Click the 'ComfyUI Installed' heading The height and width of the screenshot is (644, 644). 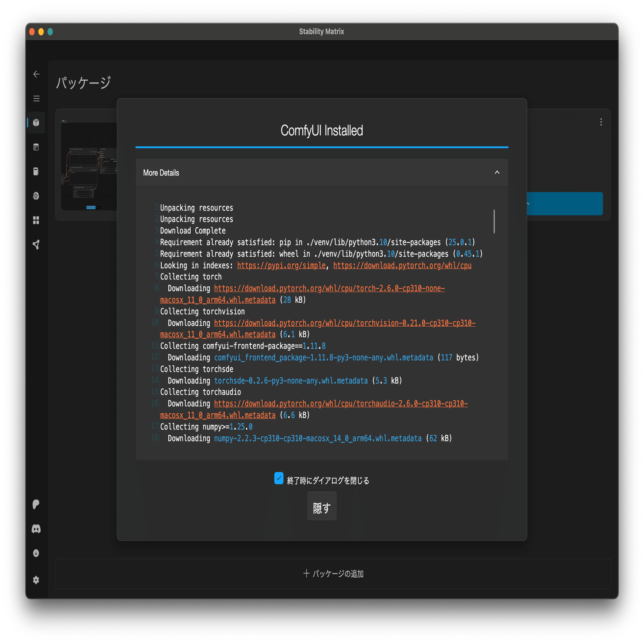coord(322,130)
